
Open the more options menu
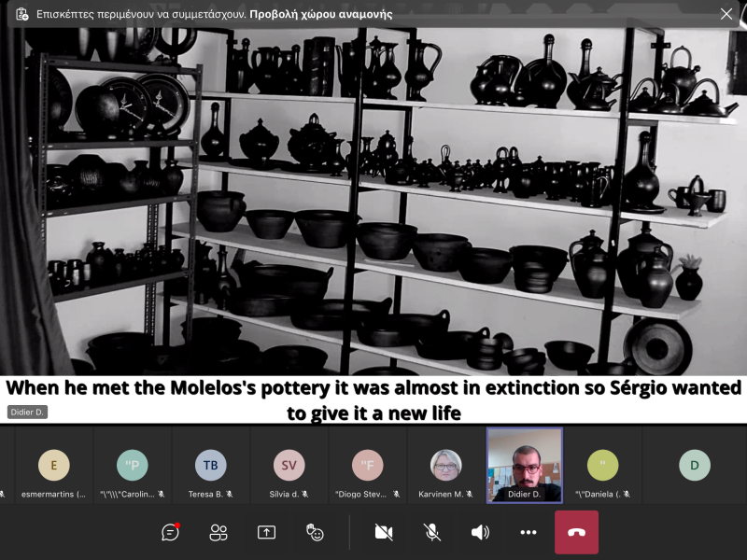529,532
